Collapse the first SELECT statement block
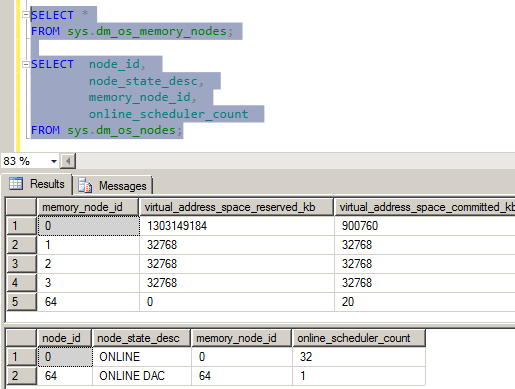 coord(26,15)
